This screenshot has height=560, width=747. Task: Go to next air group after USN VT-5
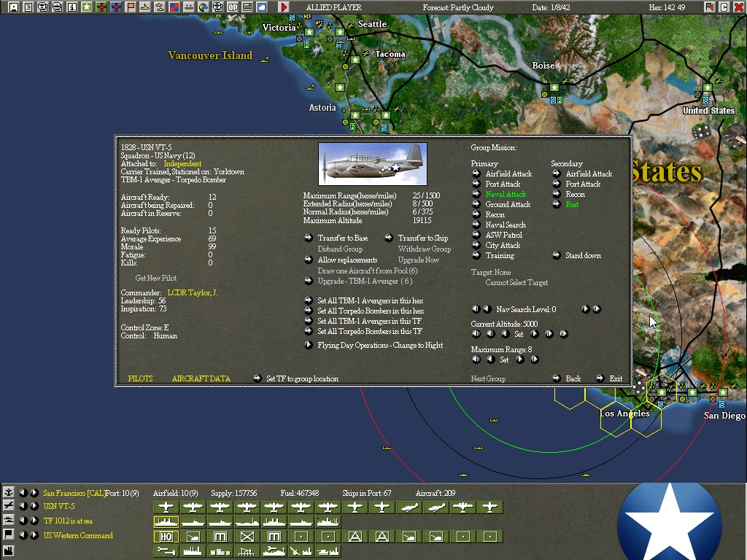[x=34, y=506]
